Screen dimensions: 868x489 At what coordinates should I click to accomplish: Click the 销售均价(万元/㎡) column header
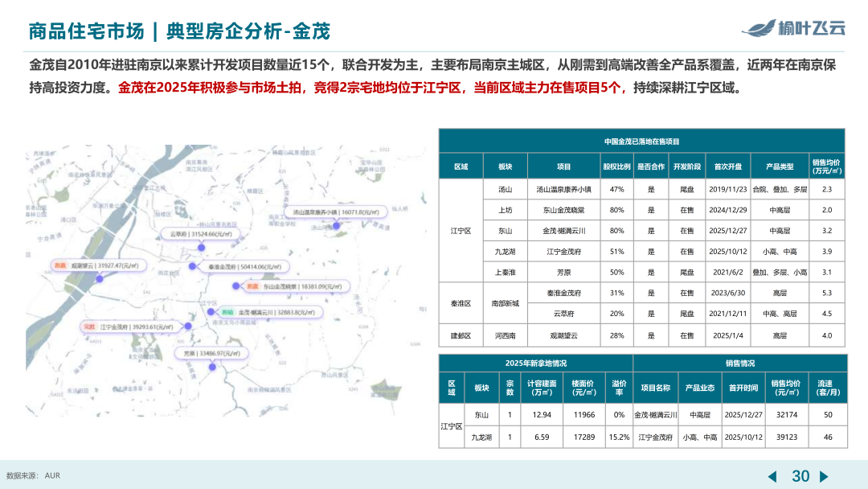[x=826, y=166]
